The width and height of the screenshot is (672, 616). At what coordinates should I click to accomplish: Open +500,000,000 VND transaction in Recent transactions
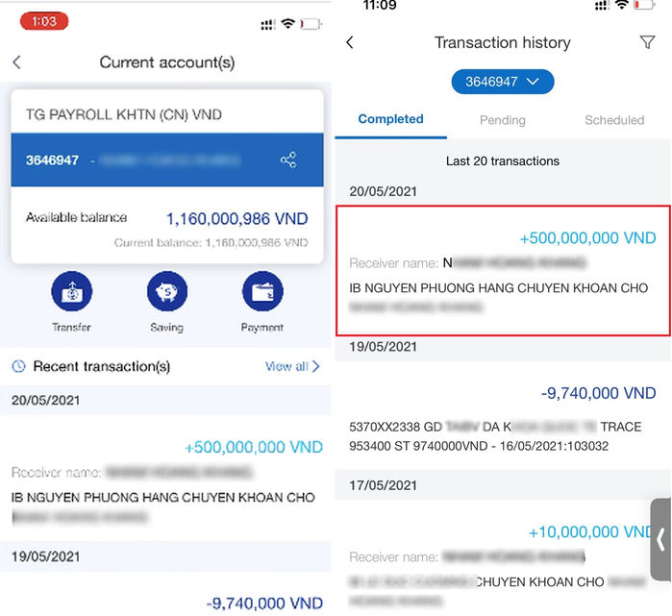coord(165,478)
